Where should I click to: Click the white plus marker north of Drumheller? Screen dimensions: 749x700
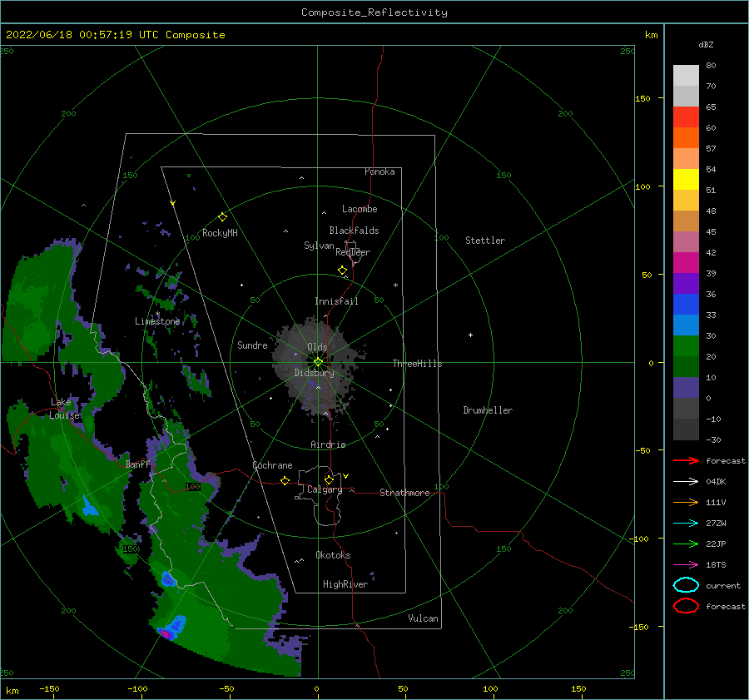point(470,335)
